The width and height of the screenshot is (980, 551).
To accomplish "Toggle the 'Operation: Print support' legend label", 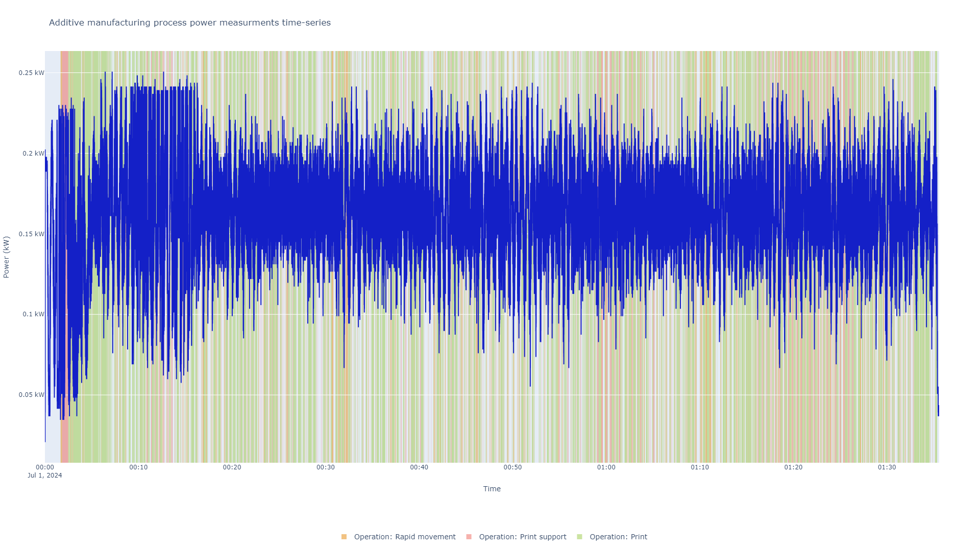I will 522,537.
